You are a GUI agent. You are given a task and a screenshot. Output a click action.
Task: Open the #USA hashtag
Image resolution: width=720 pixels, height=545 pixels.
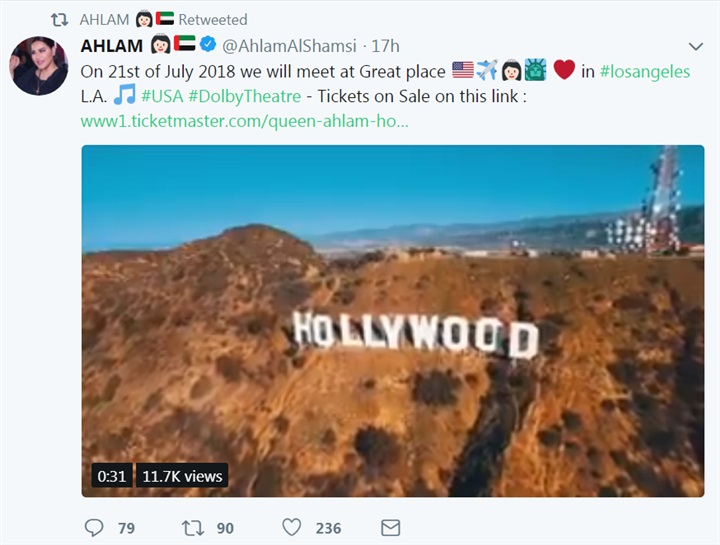pos(162,96)
